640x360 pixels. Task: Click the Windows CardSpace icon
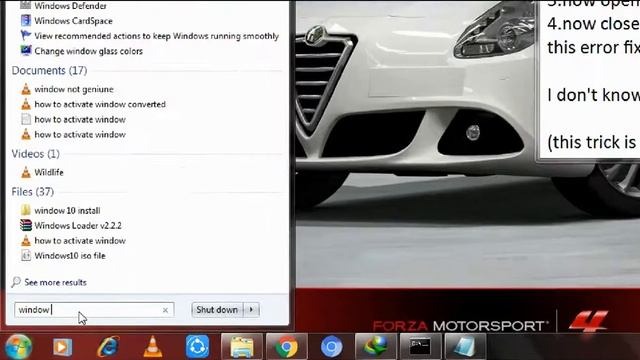point(26,20)
